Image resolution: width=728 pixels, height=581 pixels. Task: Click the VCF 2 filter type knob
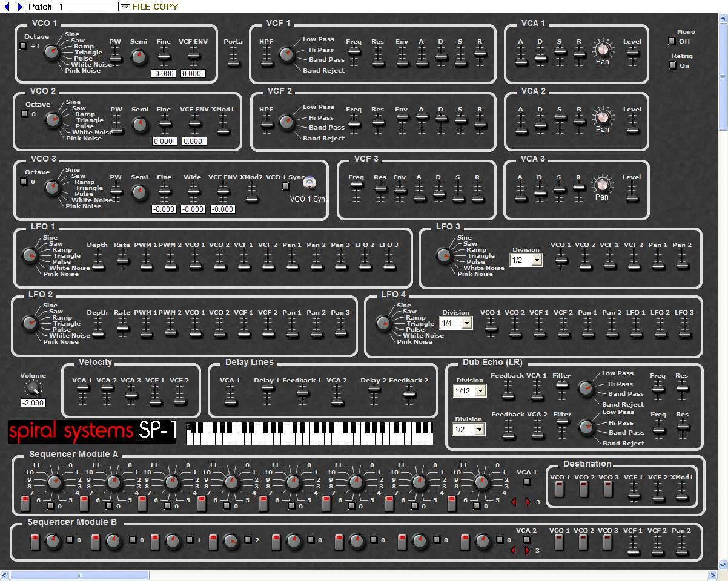286,123
